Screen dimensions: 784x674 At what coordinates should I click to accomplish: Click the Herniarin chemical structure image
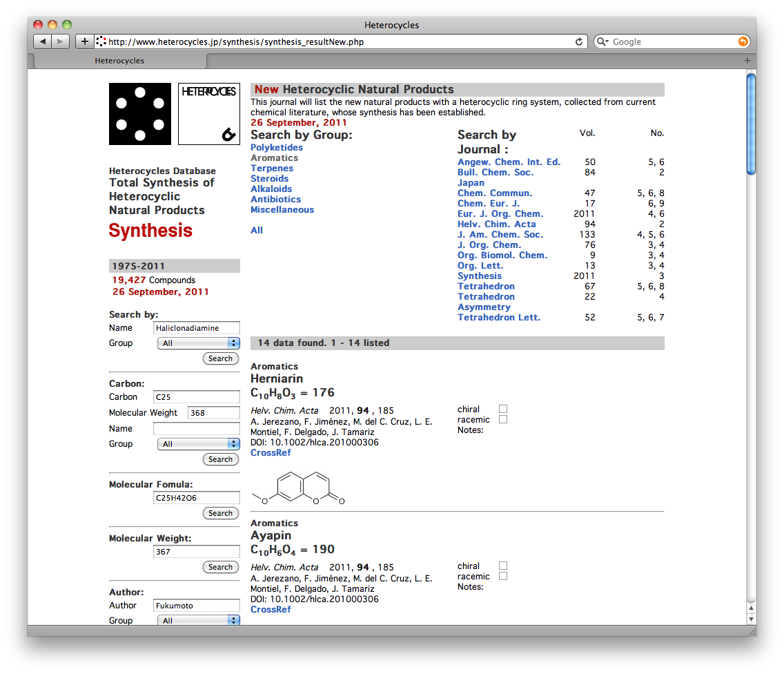[299, 488]
